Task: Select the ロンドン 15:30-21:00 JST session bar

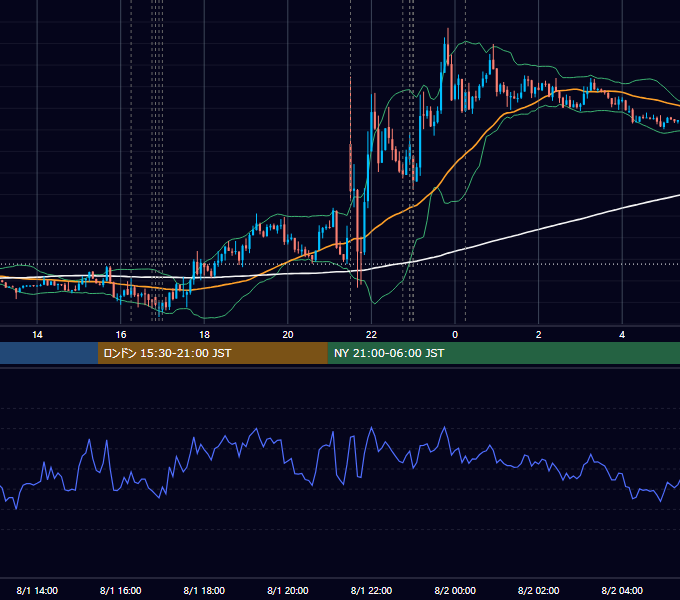Action: point(212,353)
